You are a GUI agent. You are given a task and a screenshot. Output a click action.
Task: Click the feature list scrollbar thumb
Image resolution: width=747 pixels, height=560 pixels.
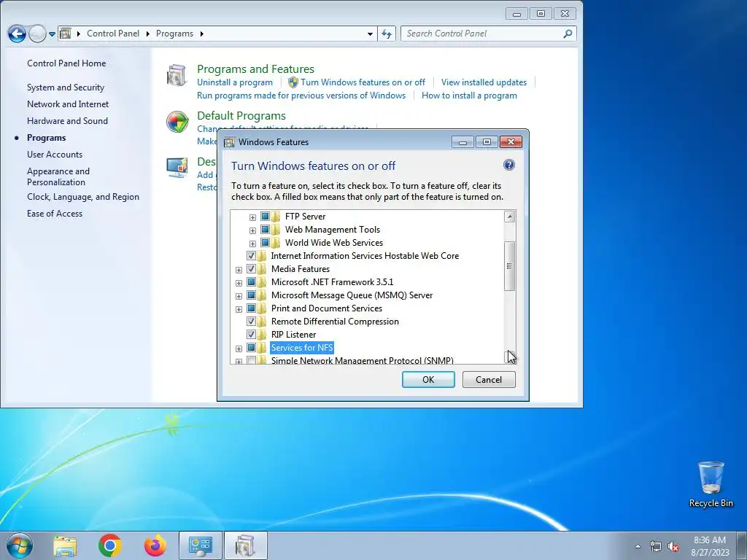click(509, 265)
